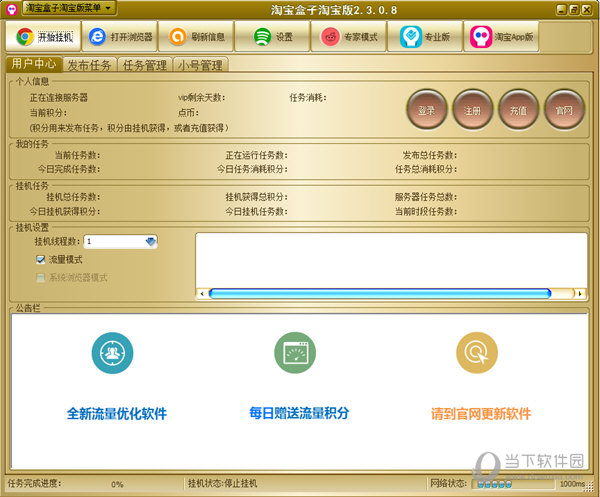Click inside the empty log text area

tap(391, 261)
